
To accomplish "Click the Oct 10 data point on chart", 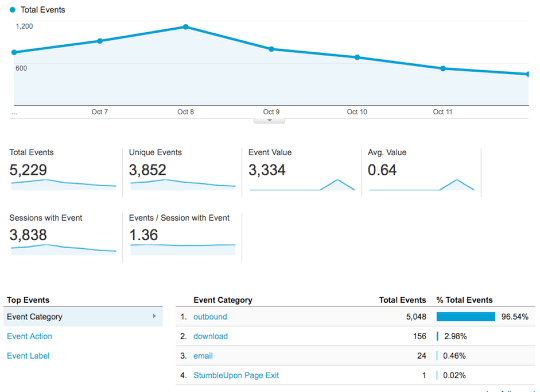I will 357,57.
